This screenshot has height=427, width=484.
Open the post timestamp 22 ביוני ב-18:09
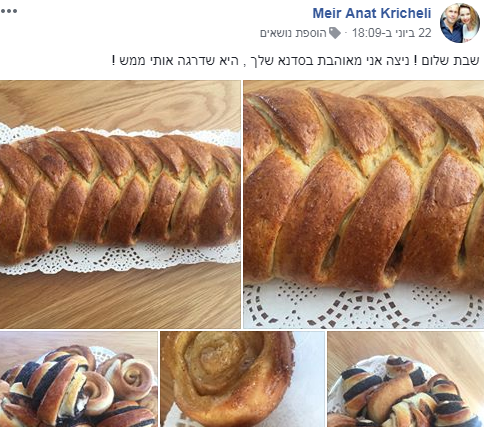[x=392, y=33]
